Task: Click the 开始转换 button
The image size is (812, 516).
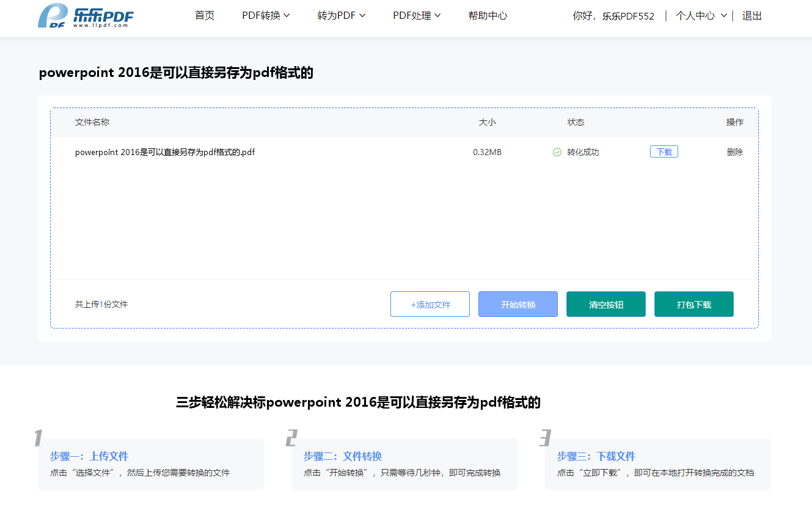Action: click(518, 304)
